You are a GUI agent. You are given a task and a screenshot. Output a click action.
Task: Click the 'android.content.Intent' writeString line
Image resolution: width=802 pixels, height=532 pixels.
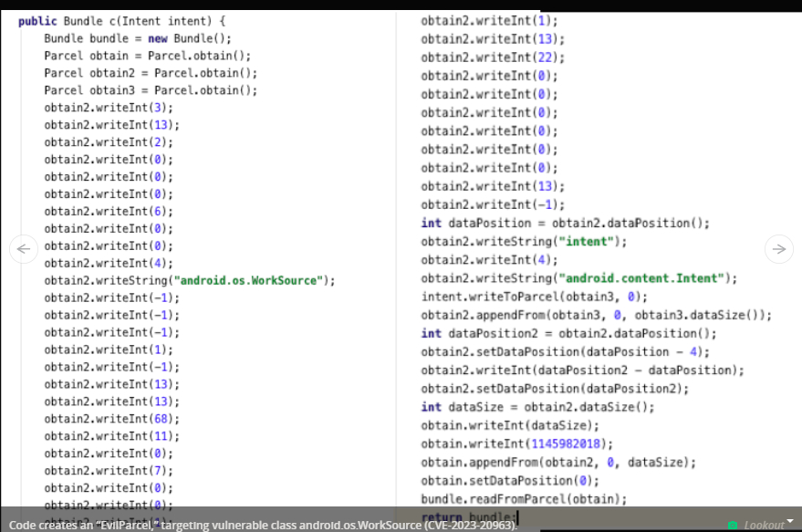[x=579, y=278]
